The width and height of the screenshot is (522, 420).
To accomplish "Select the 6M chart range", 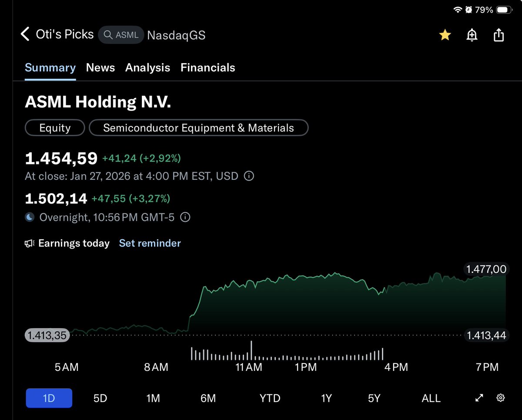I will pos(208,398).
